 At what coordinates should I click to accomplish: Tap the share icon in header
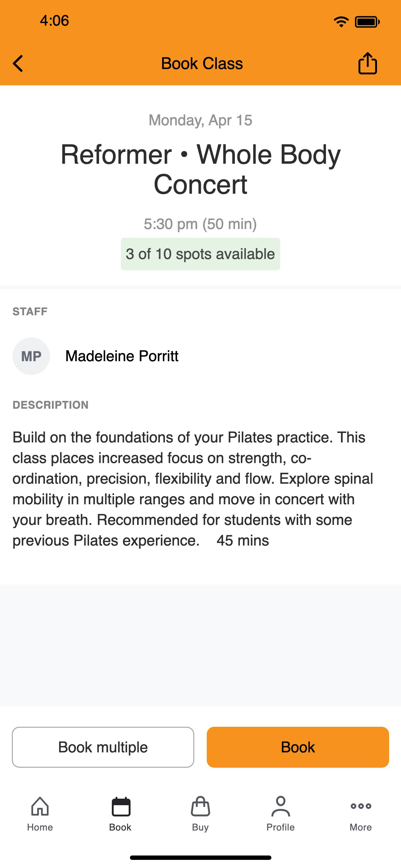367,63
